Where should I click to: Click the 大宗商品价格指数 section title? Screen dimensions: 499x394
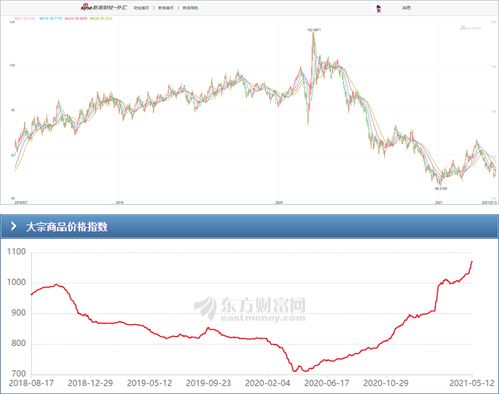click(x=67, y=227)
